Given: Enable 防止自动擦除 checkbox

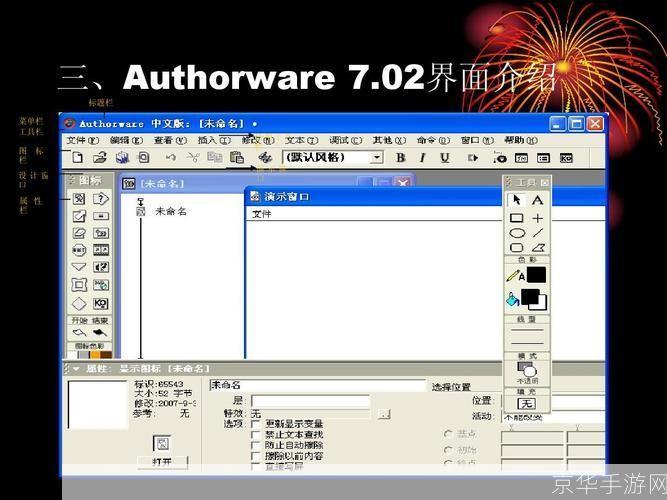Looking at the screenshot, I should [256, 446].
